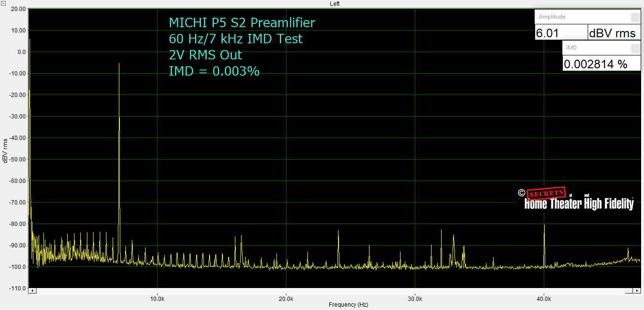This screenshot has width=644, height=310.
Task: Click the '60 Hz/7 kHz IMD Test' annotation
Action: pos(236,38)
